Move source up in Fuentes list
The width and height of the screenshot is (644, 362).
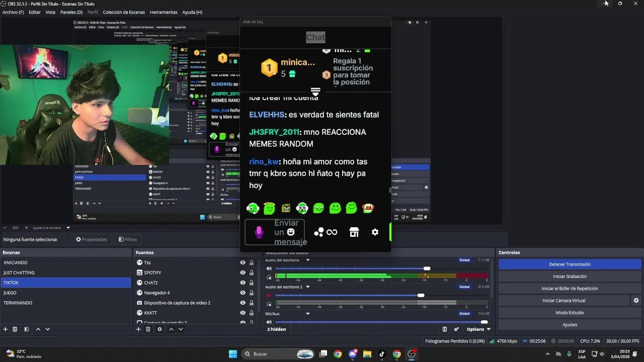point(171,329)
